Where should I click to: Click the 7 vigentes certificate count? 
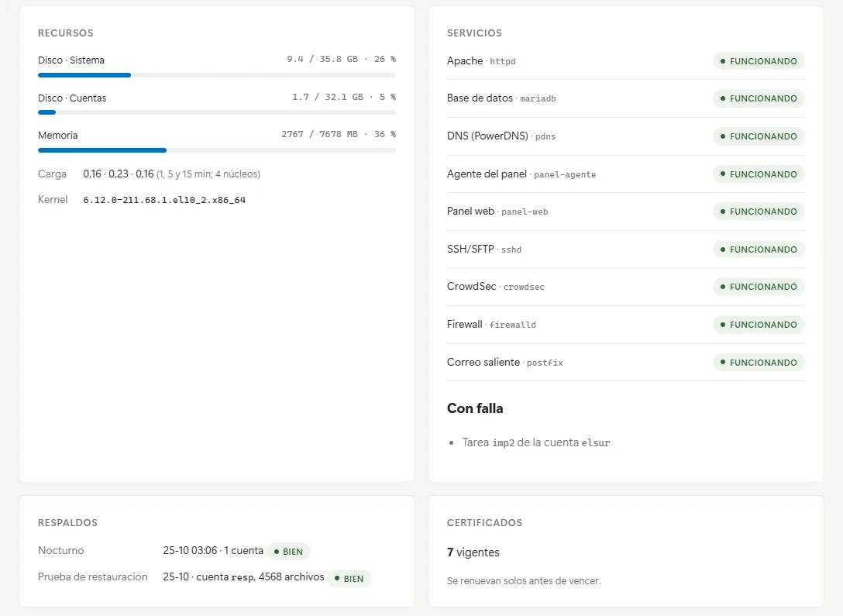click(x=473, y=552)
